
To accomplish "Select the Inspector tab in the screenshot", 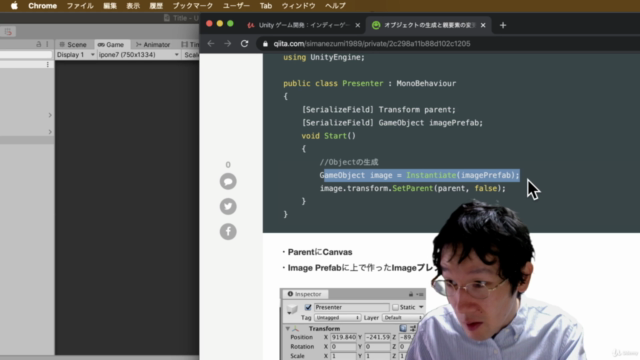I will click(x=304, y=294).
